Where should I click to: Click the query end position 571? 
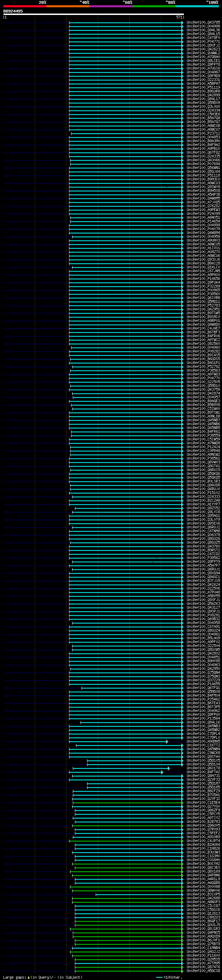pos(179,17)
